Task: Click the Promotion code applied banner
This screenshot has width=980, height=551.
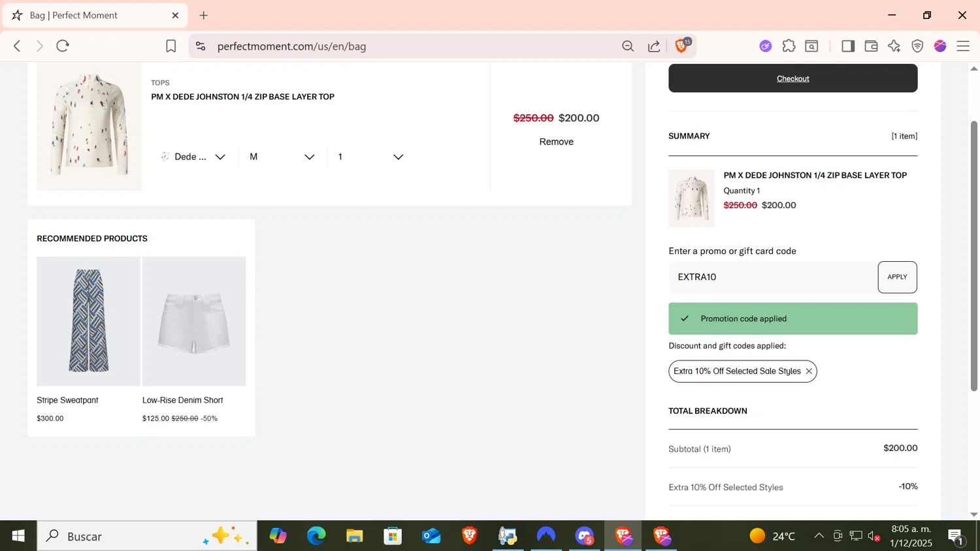Action: click(792, 319)
